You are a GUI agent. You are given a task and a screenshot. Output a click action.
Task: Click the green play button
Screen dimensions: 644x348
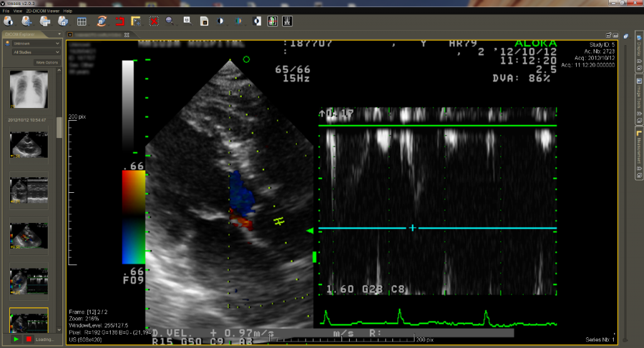(16, 339)
